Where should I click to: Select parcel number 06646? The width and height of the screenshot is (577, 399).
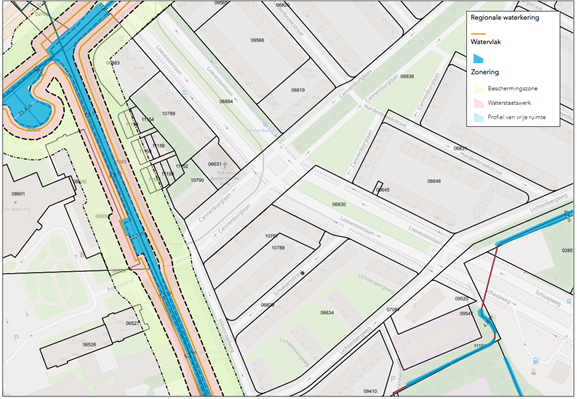(x=434, y=181)
